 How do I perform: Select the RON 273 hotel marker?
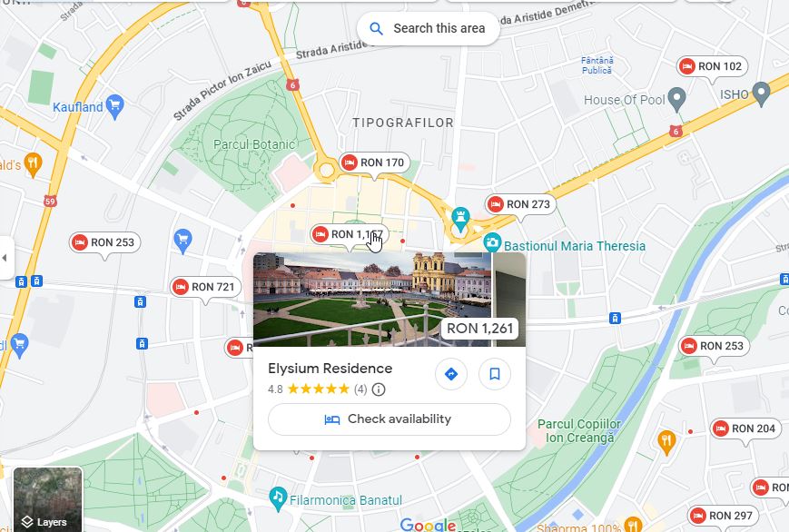click(x=520, y=204)
